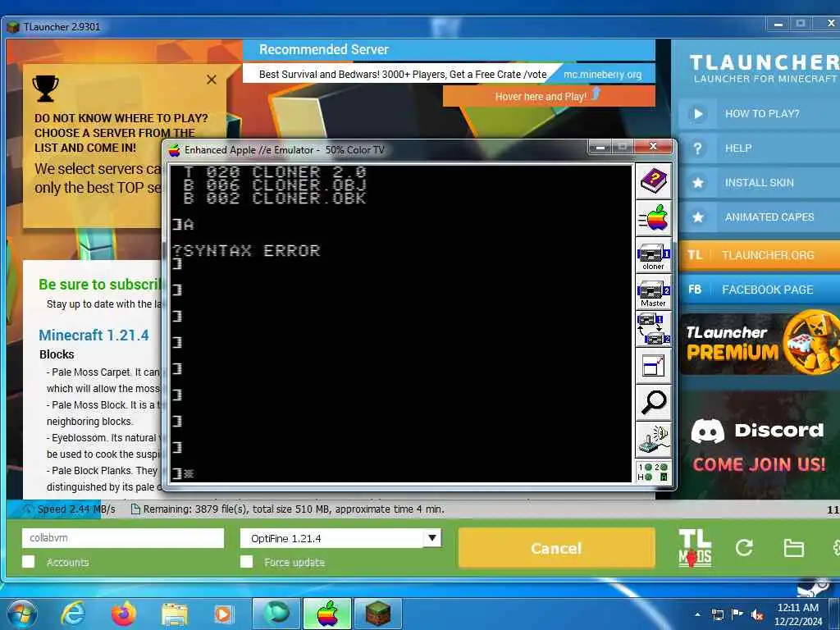
Task: Toggle the Force update checkbox
Action: [246, 561]
